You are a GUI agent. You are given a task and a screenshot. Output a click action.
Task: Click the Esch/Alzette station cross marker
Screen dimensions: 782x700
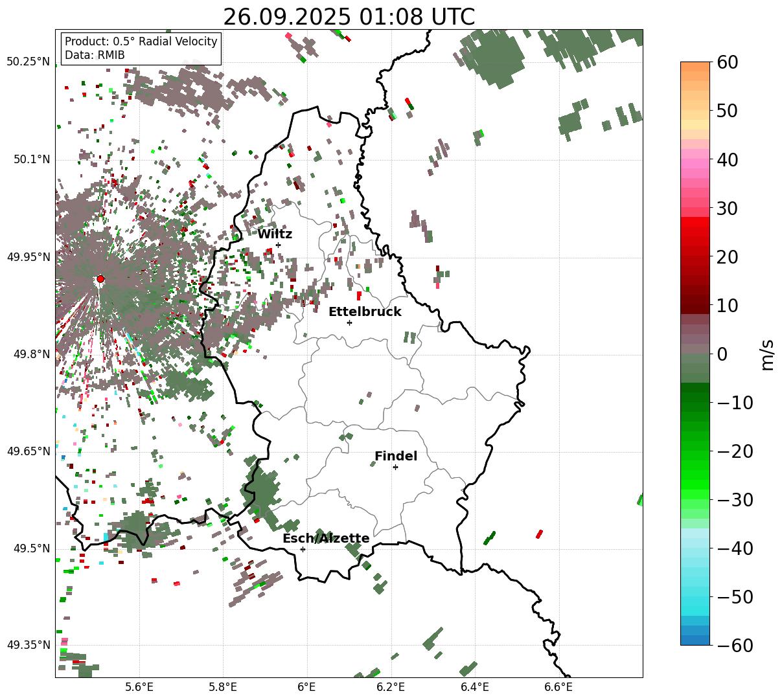coord(303,549)
